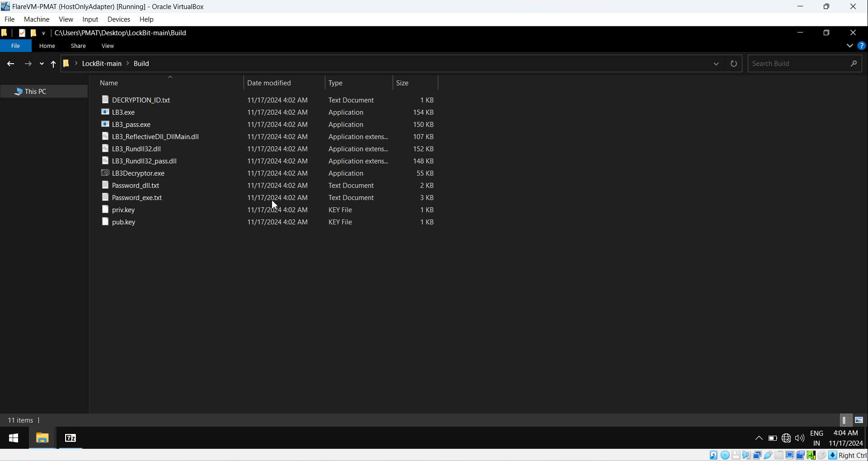868x461 pixels.
Task: Click VirtualBox hard disk activity icon
Action: click(x=713, y=455)
